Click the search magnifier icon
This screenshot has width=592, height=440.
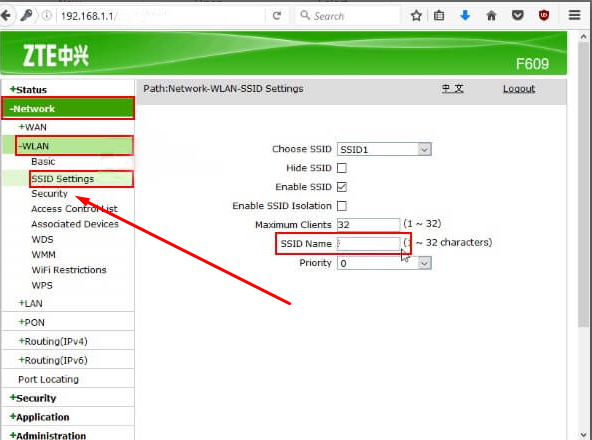(x=304, y=15)
